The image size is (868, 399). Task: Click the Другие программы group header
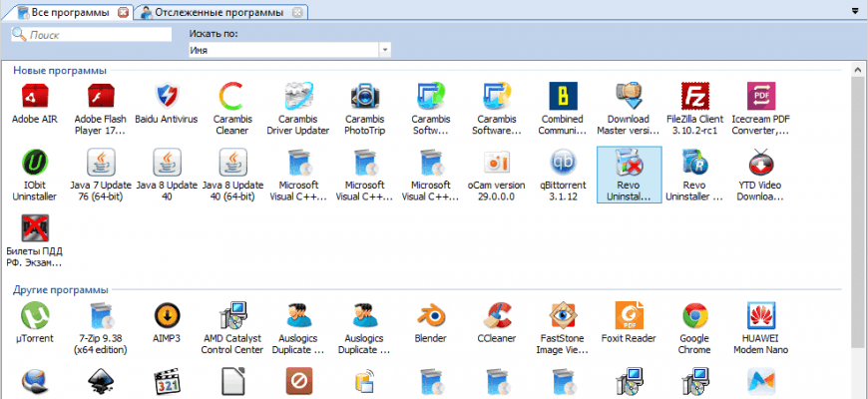pos(61,290)
